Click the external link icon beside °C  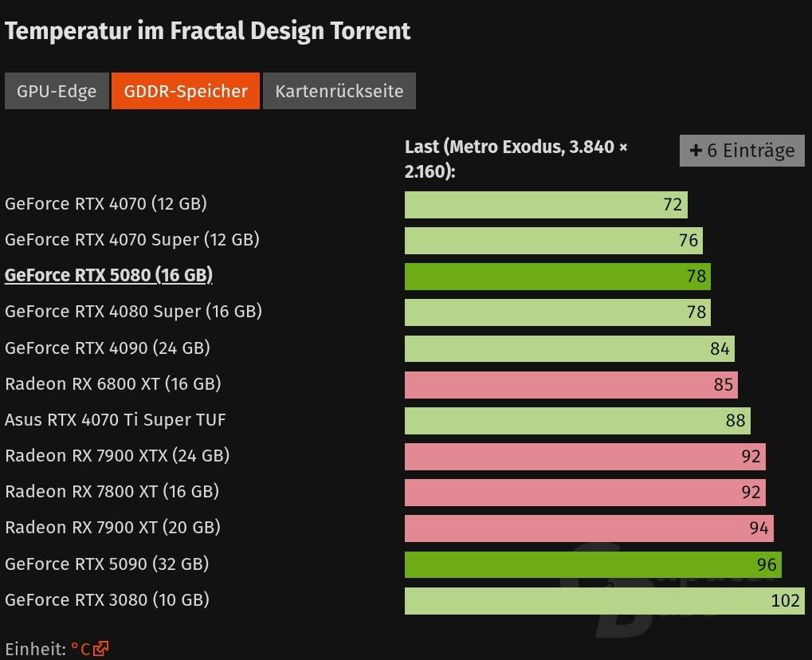tap(101, 649)
